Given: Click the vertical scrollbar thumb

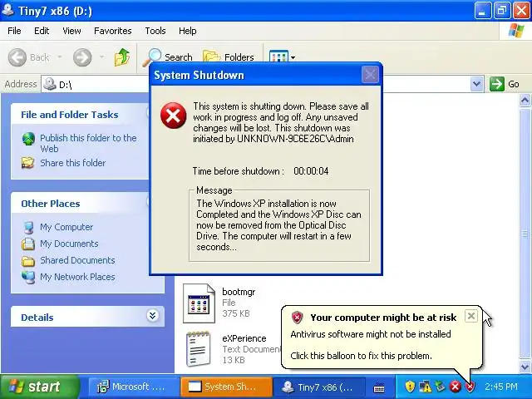Looking at the screenshot, I should [x=525, y=234].
